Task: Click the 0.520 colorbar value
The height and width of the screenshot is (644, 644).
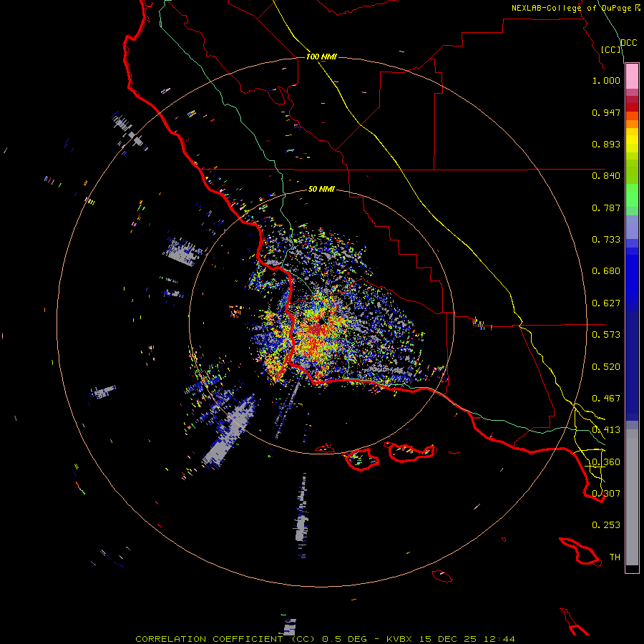Action: coord(606,367)
